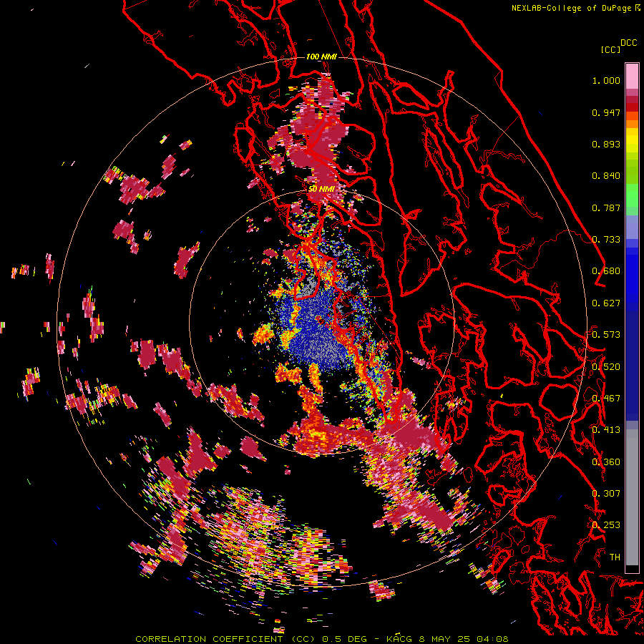Click the pink top segment of color bar
644x644 pixels.
pyautogui.click(x=632, y=76)
